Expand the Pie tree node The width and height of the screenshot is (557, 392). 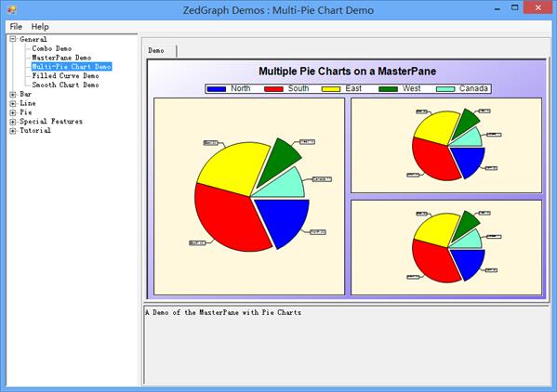(x=13, y=112)
